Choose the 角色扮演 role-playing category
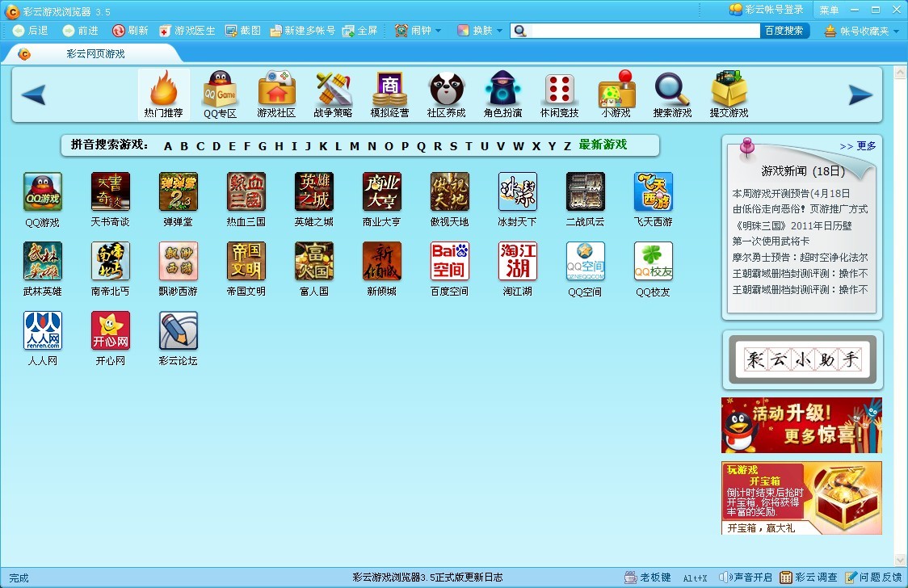 tap(502, 94)
